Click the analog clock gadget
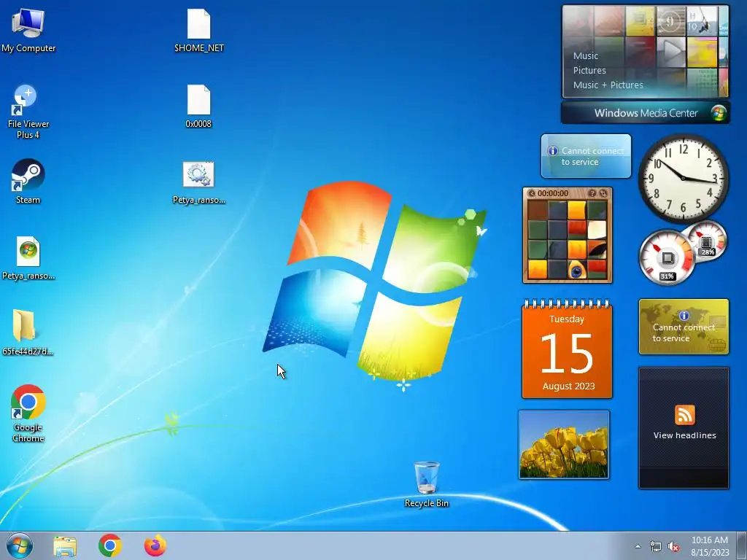This screenshot has height=560, width=747. click(x=683, y=178)
